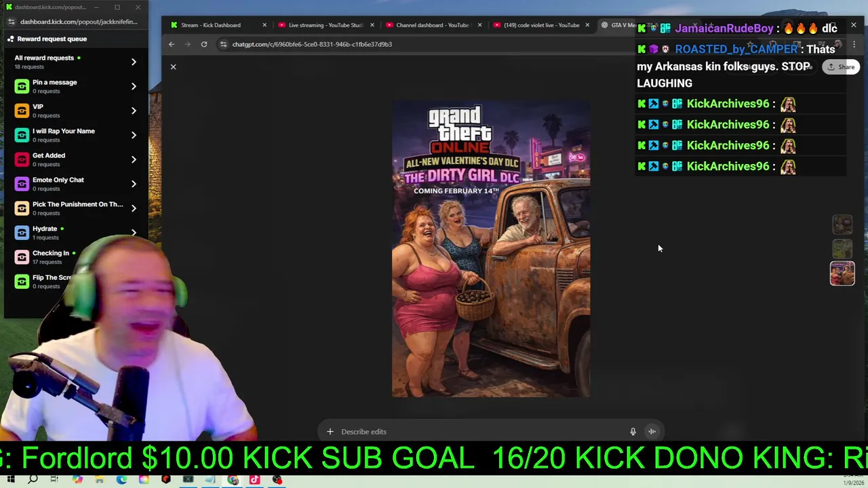Click JamaicanRudeBoy username in chat overlay

(x=724, y=28)
